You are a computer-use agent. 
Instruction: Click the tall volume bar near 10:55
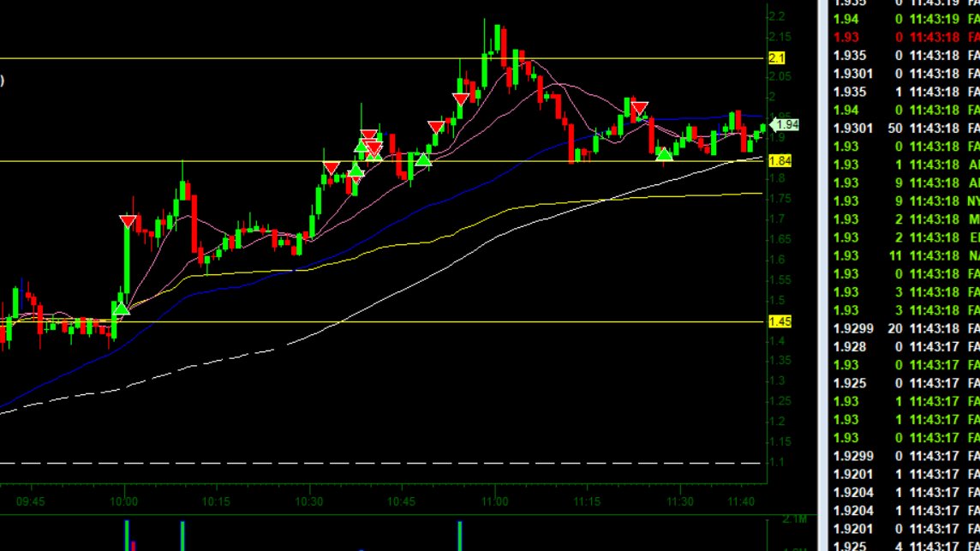[460, 536]
